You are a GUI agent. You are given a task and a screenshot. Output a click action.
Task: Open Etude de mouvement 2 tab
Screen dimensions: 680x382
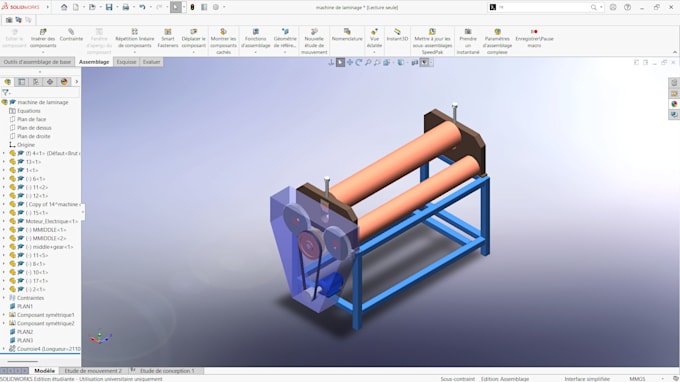point(93,371)
